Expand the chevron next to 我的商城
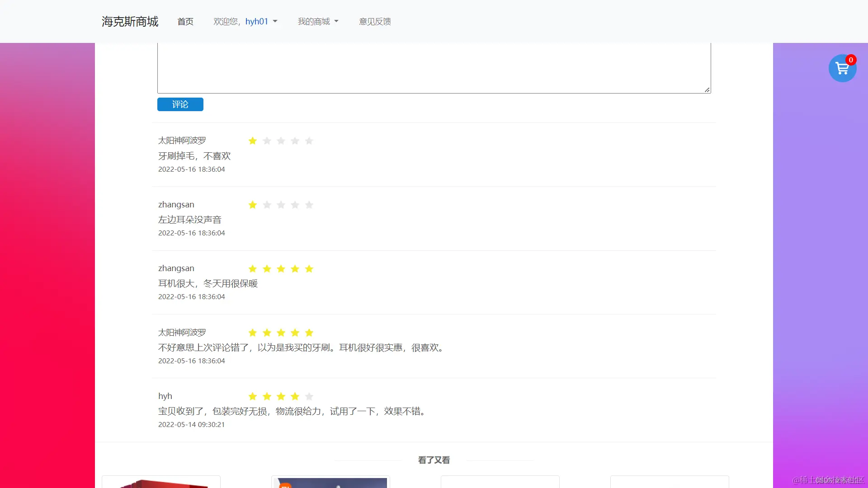868x488 pixels. [x=335, y=21]
